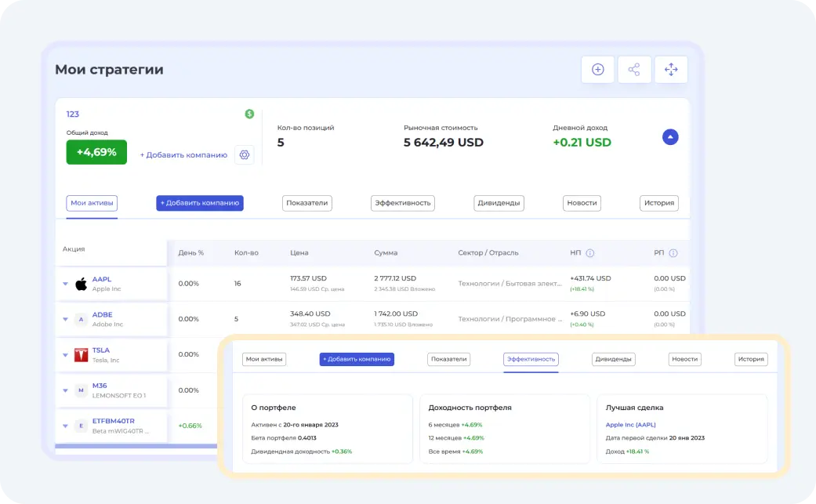This screenshot has height=504, width=816.
Task: Expand the ADBE row details
Action: tap(65, 319)
